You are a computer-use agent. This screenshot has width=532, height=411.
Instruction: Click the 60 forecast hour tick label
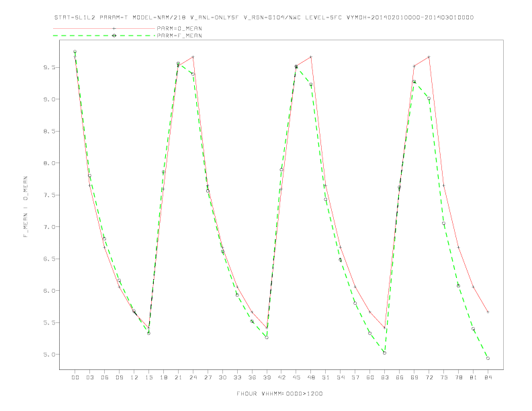click(370, 377)
